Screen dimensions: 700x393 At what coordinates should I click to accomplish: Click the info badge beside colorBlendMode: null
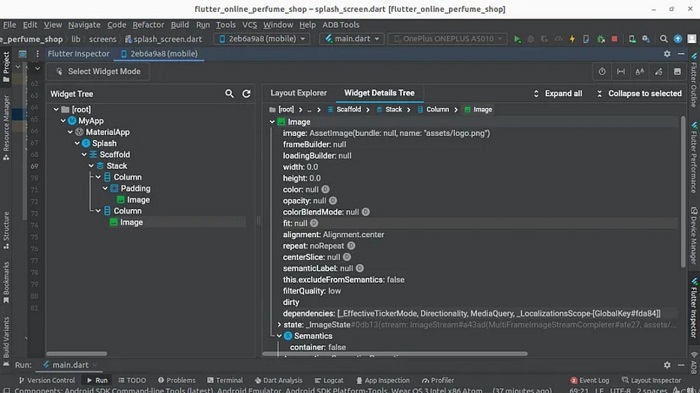pyautogui.click(x=366, y=212)
